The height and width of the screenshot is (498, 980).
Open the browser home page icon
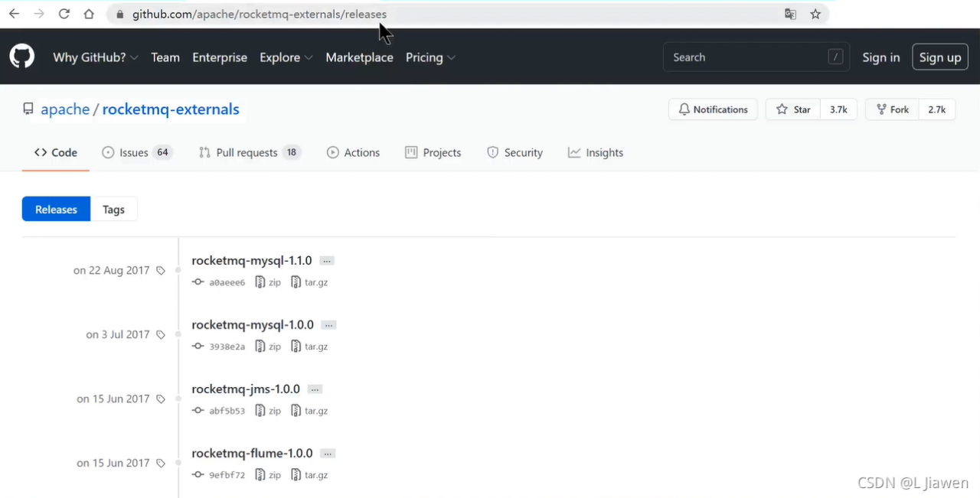click(x=89, y=14)
